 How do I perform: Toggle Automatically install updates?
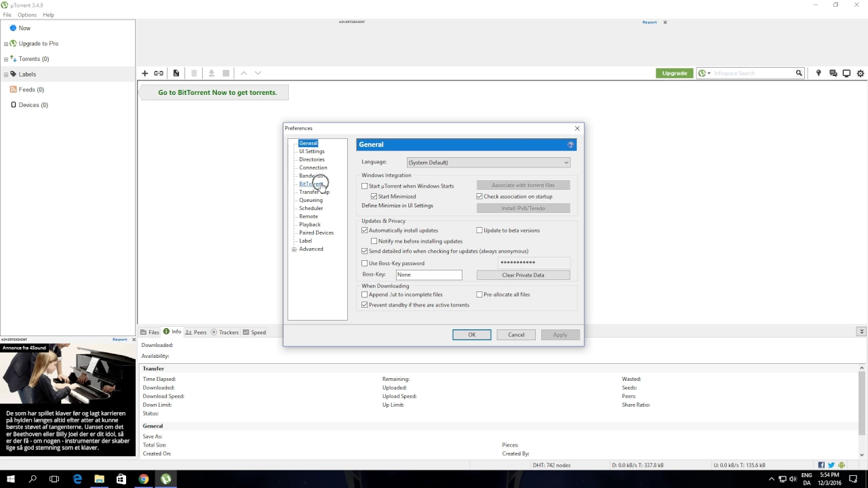pyautogui.click(x=365, y=230)
